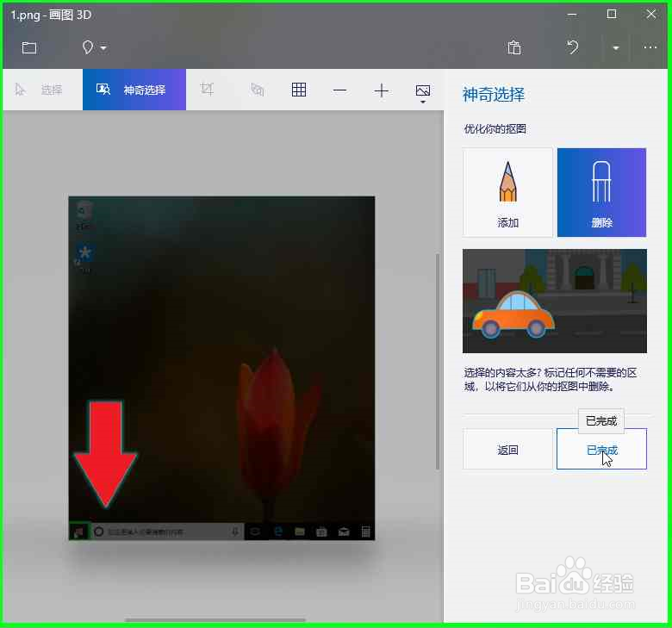Click the 已完成 done button
This screenshot has width=672, height=628.
tap(601, 449)
